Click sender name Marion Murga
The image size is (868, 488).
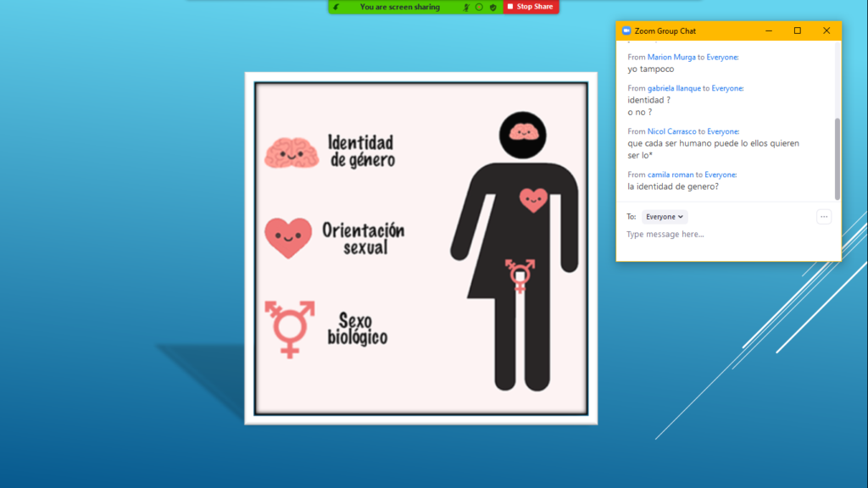coord(671,57)
